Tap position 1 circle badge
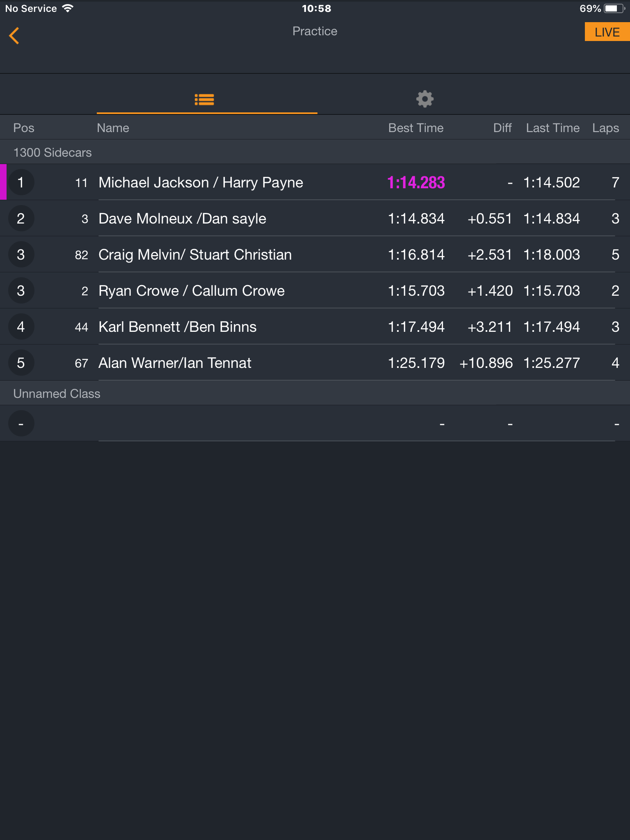The image size is (630, 840). (21, 183)
